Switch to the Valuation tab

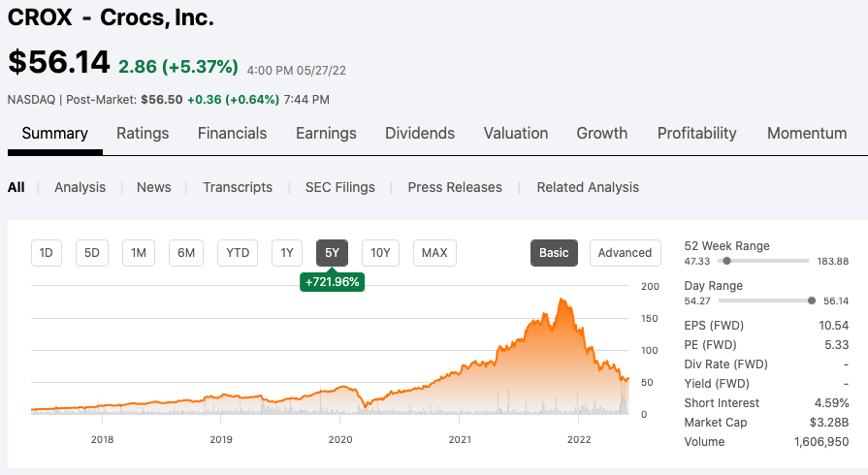pos(515,134)
